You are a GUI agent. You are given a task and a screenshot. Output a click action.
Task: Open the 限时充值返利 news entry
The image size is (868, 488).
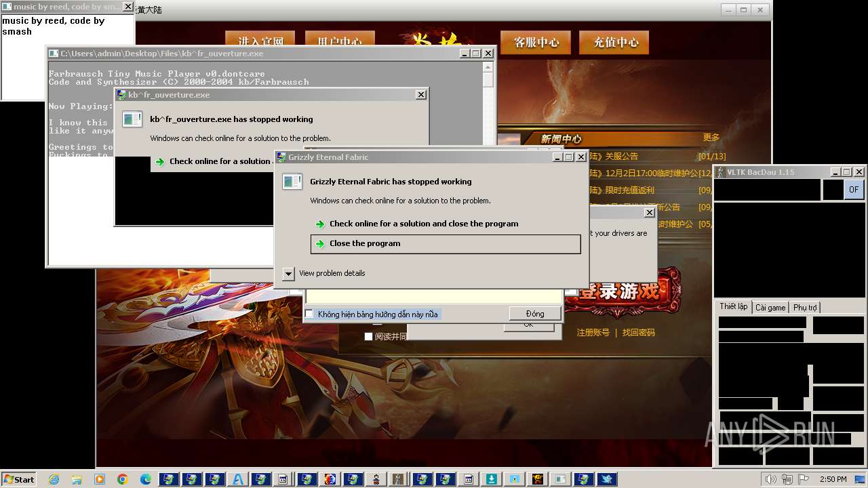tap(629, 190)
